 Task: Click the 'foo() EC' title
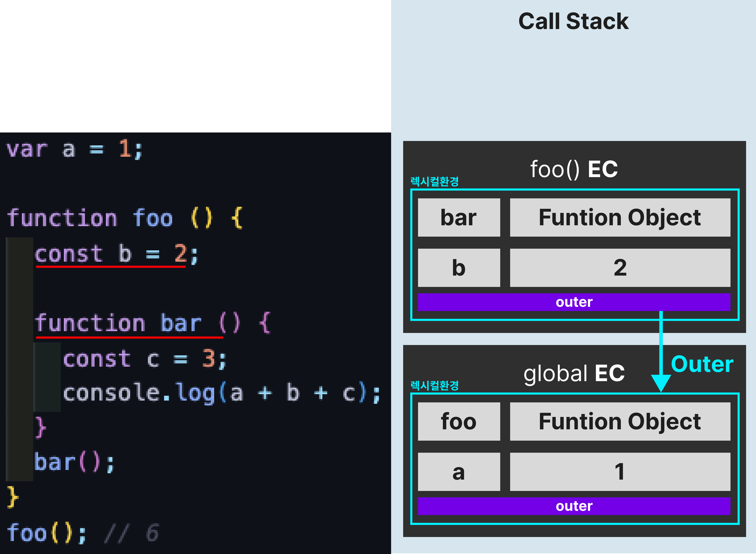(574, 169)
